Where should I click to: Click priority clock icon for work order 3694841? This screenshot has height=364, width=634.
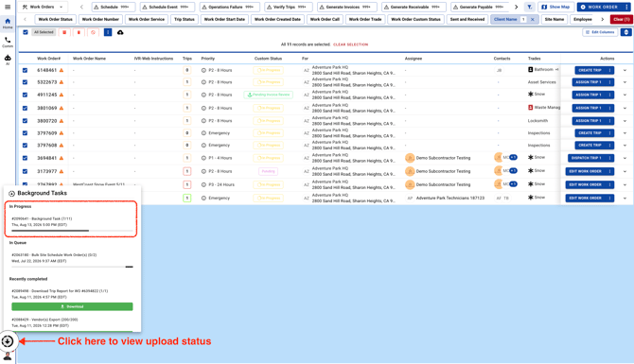[203, 158]
